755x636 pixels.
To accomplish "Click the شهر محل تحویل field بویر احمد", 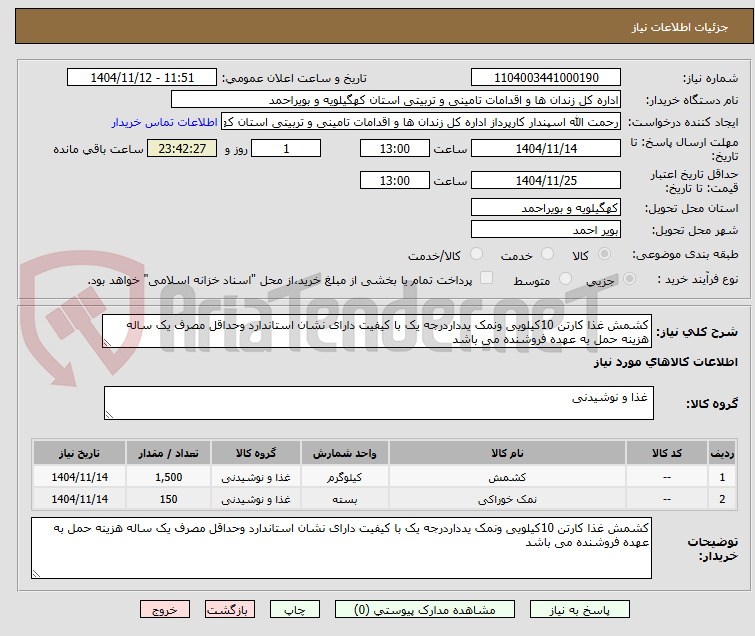I will [546, 230].
